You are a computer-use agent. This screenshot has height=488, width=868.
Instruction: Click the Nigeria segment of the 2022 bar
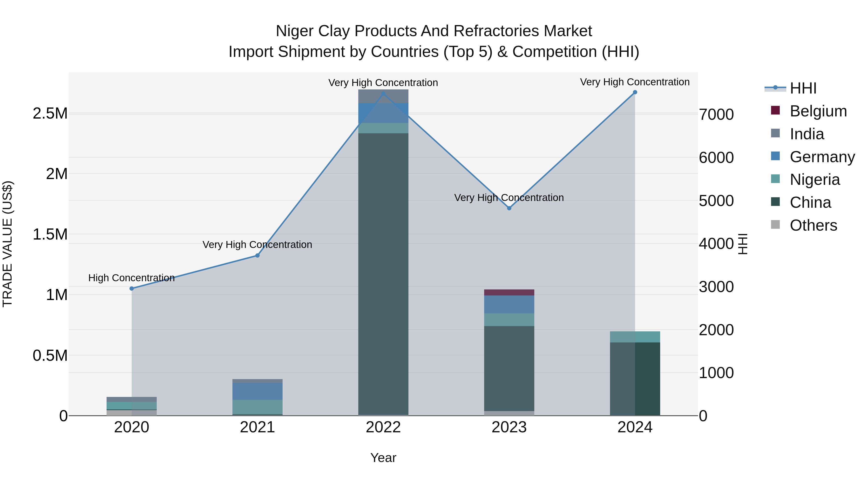383,128
